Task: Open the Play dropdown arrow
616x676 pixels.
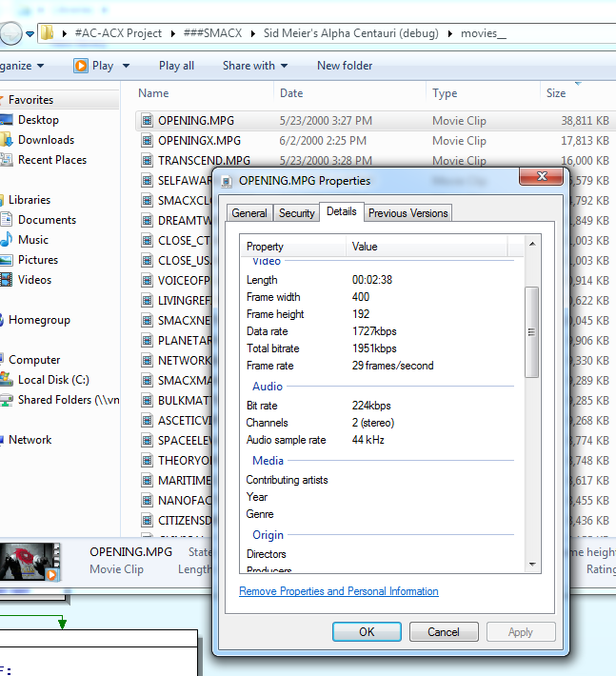Action: coord(126,66)
